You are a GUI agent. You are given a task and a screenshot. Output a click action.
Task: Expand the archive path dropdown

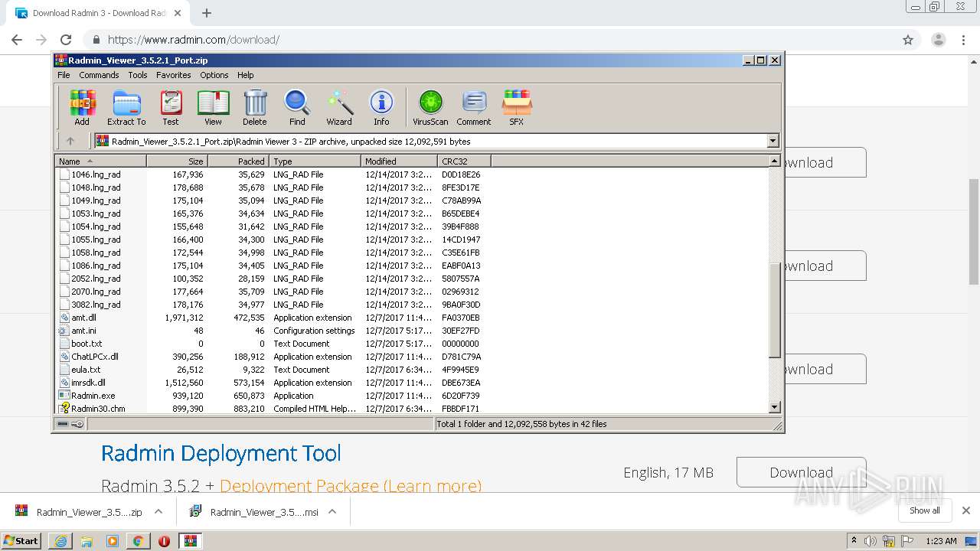(x=773, y=141)
